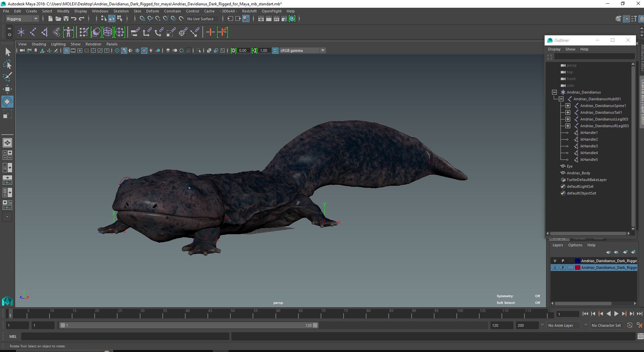Open the Outliner Display menu
Viewport: 644px width, 352px height.
click(554, 49)
